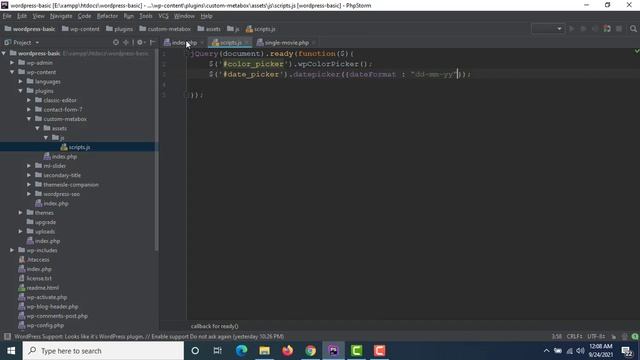Click wp-content breadcrumb in navigation bar
640x360 pixels.
[80, 29]
